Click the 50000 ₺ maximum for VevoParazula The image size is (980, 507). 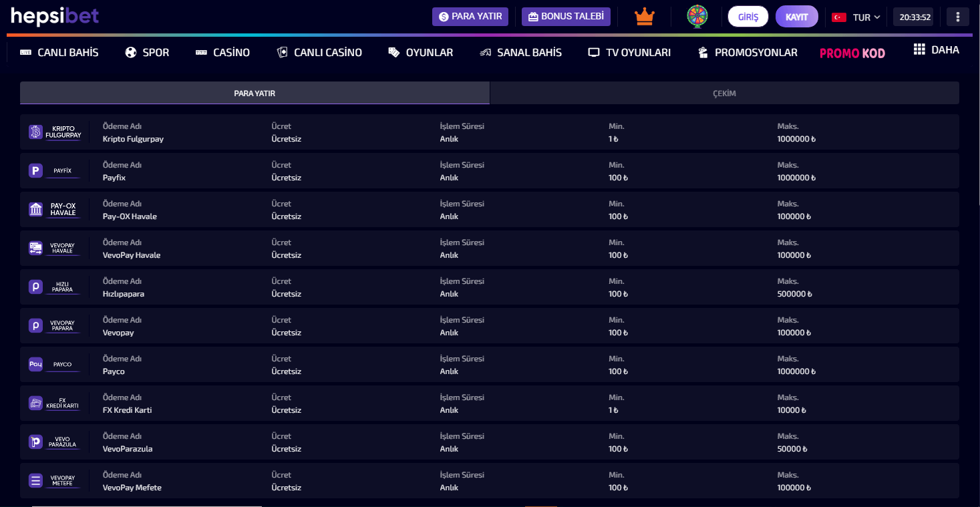tap(792, 449)
